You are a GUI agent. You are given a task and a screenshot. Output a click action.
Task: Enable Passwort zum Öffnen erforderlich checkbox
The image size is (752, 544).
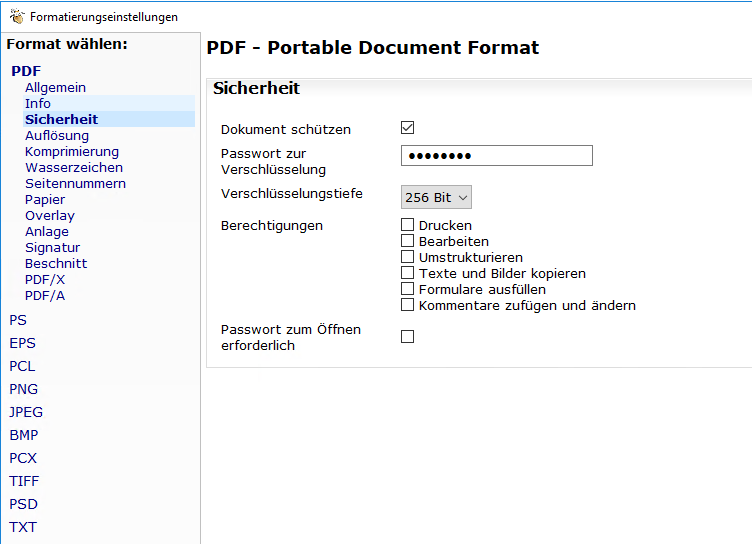pos(407,337)
